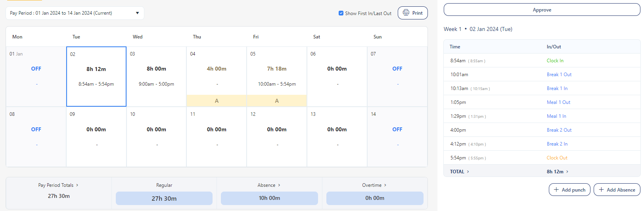The image size is (644, 211).
Task: Click the plus icon on Add Absence
Action: [601, 190]
